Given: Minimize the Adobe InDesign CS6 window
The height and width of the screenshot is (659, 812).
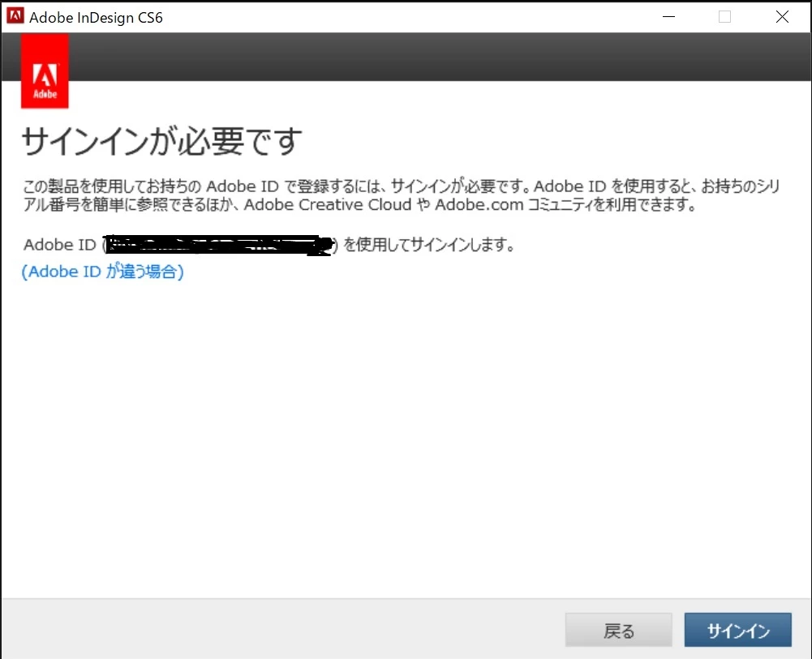Looking at the screenshot, I should (x=668, y=16).
